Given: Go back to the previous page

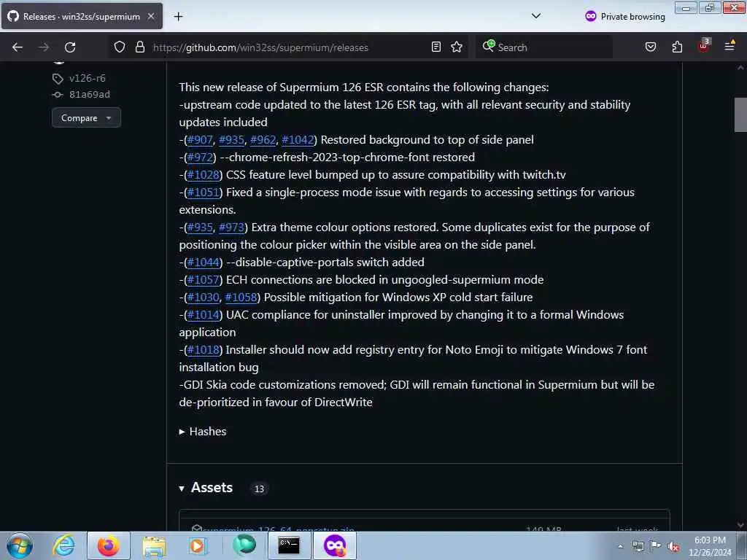Looking at the screenshot, I should coord(18,47).
